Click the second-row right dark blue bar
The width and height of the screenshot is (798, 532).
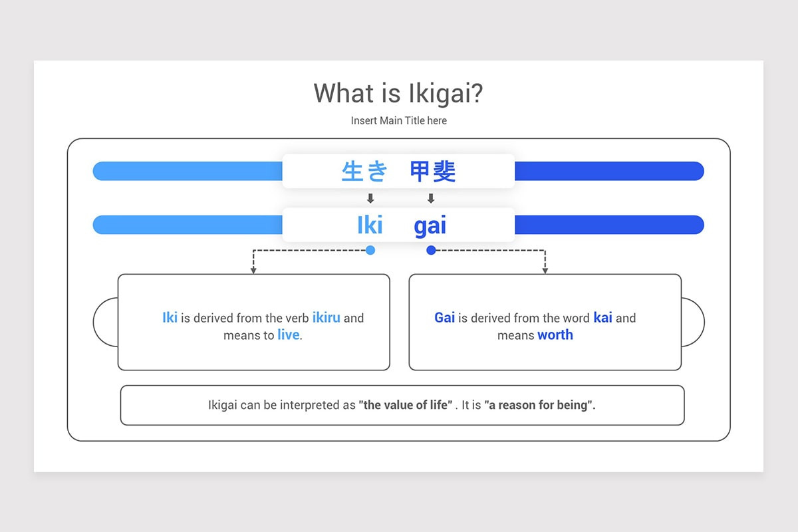click(609, 225)
